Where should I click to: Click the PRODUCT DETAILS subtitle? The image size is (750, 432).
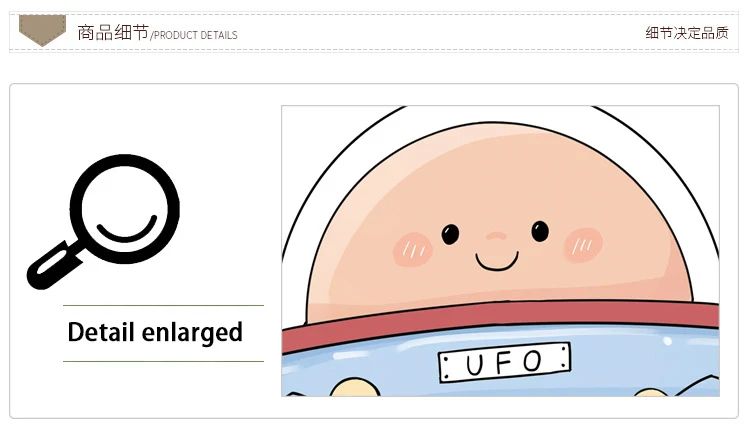[194, 35]
